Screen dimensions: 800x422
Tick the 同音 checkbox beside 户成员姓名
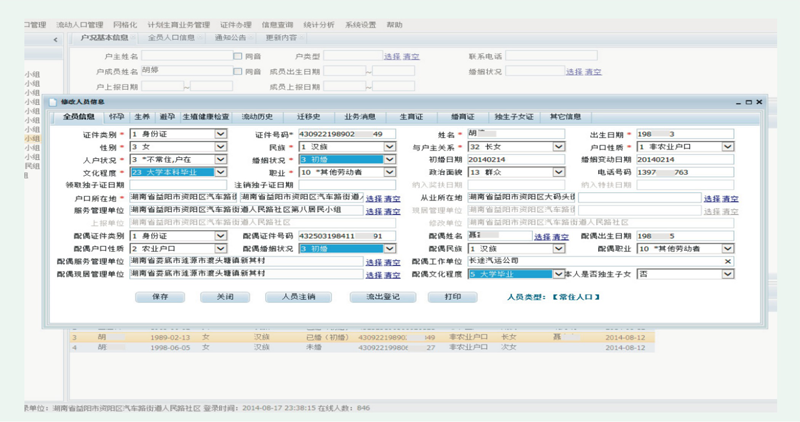[237, 71]
